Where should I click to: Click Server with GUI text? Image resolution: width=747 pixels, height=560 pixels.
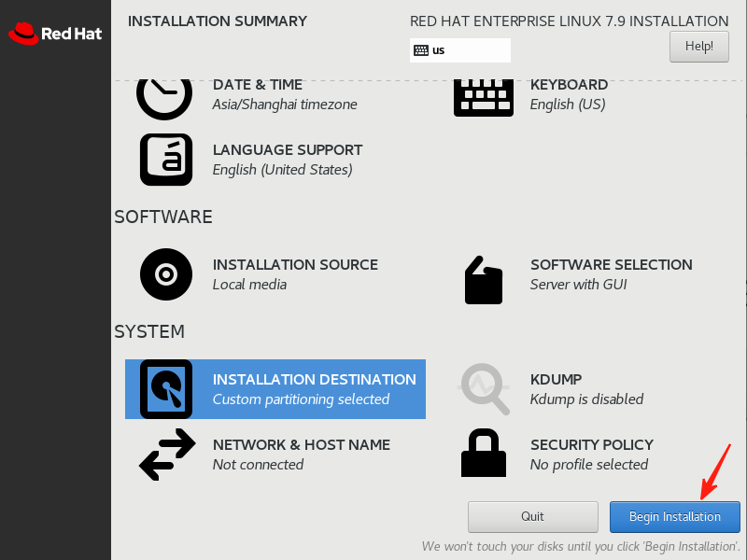point(578,285)
